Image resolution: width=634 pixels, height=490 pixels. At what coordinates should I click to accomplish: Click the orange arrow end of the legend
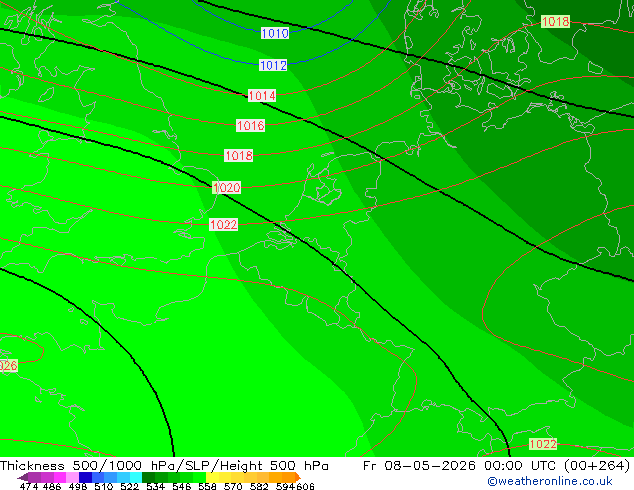(298, 477)
